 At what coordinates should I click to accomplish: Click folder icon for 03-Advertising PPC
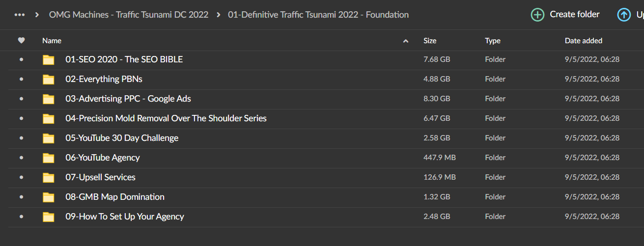pos(48,99)
